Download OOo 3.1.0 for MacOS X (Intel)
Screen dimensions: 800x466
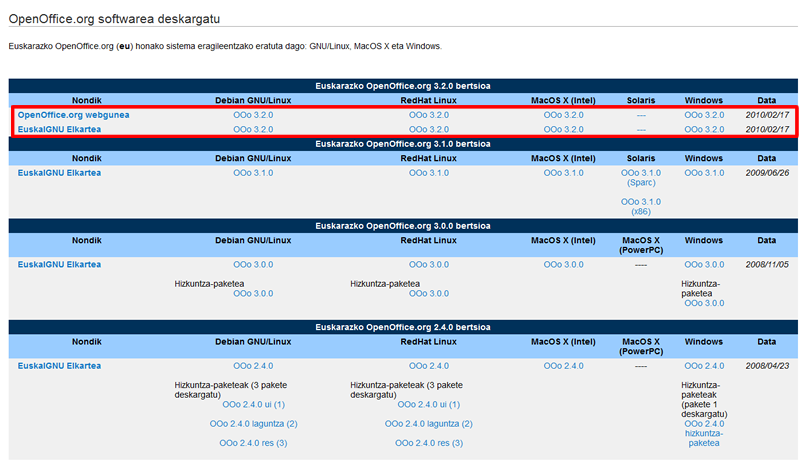click(x=563, y=173)
